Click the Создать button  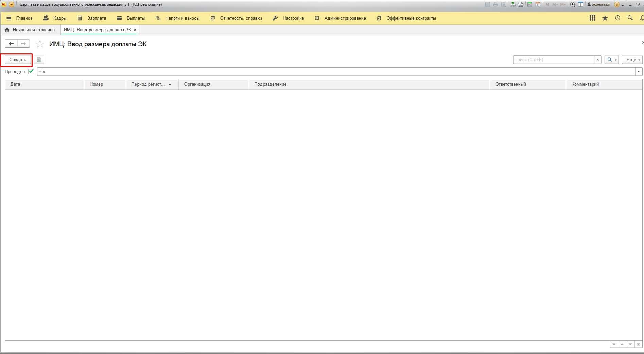[x=18, y=60]
